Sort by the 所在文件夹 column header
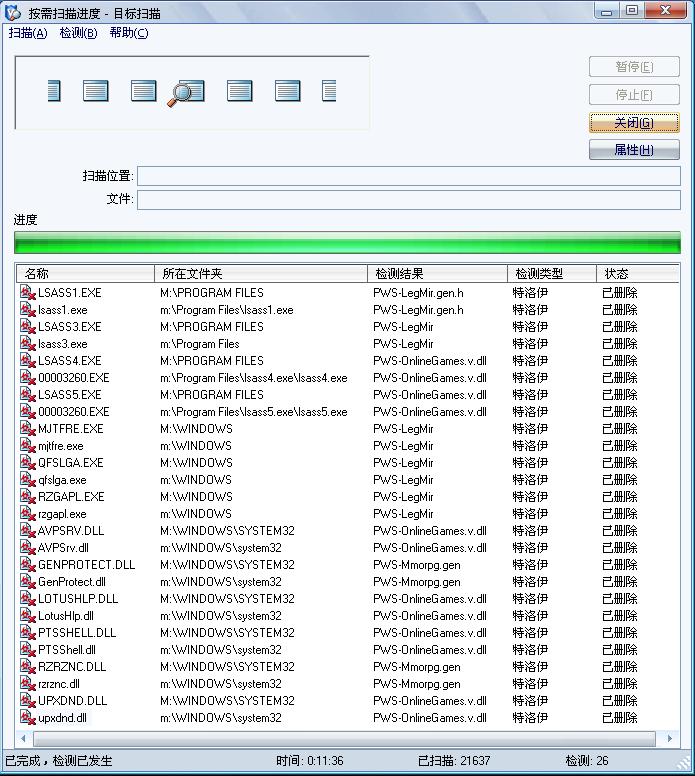Screen dimensions: 695x776 tap(261, 273)
